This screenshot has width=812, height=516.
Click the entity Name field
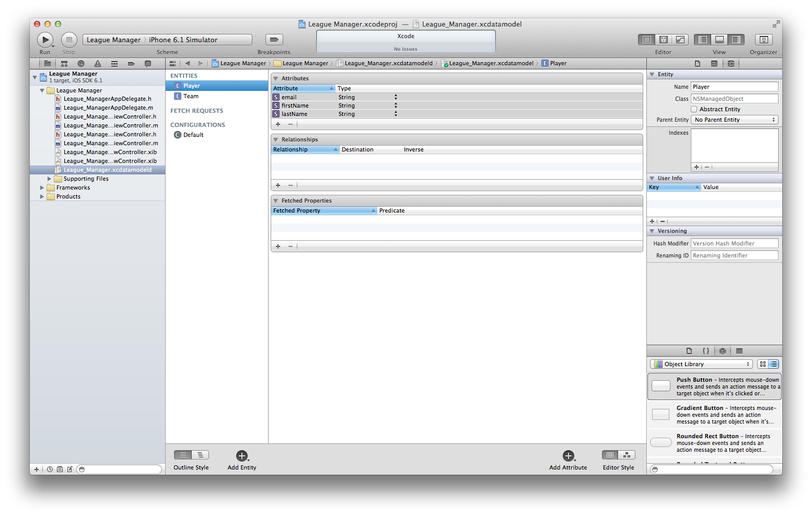pyautogui.click(x=735, y=87)
